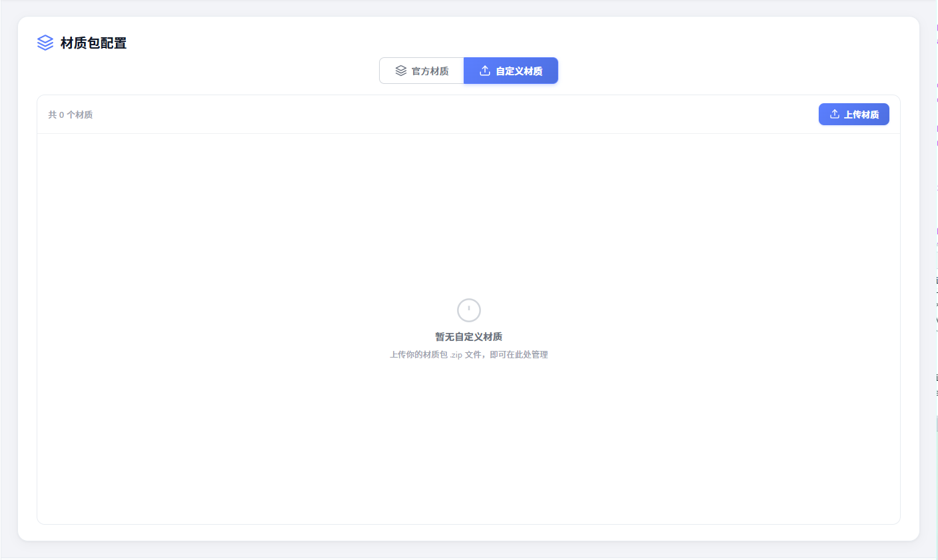The width and height of the screenshot is (938, 560).
Task: Click the word 自定义材质 in the tab switcher
Action: 519,71
